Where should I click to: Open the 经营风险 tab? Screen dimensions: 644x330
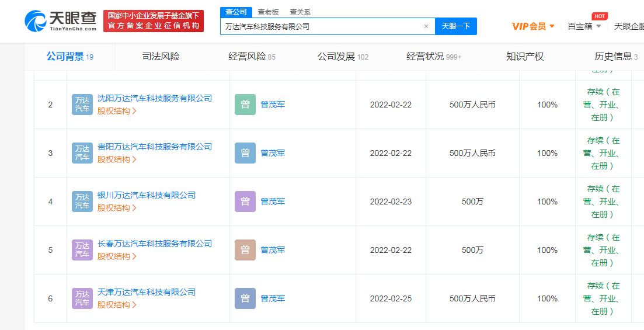click(x=251, y=57)
